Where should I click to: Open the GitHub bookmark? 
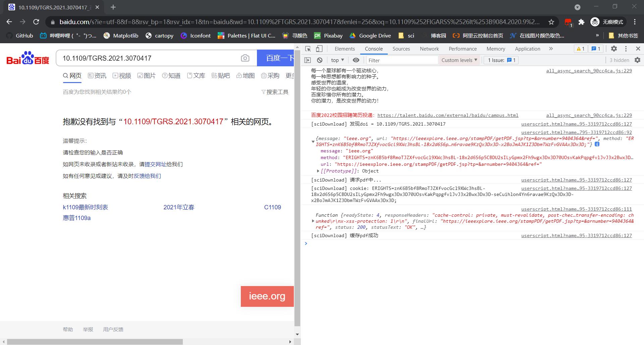tap(20, 36)
